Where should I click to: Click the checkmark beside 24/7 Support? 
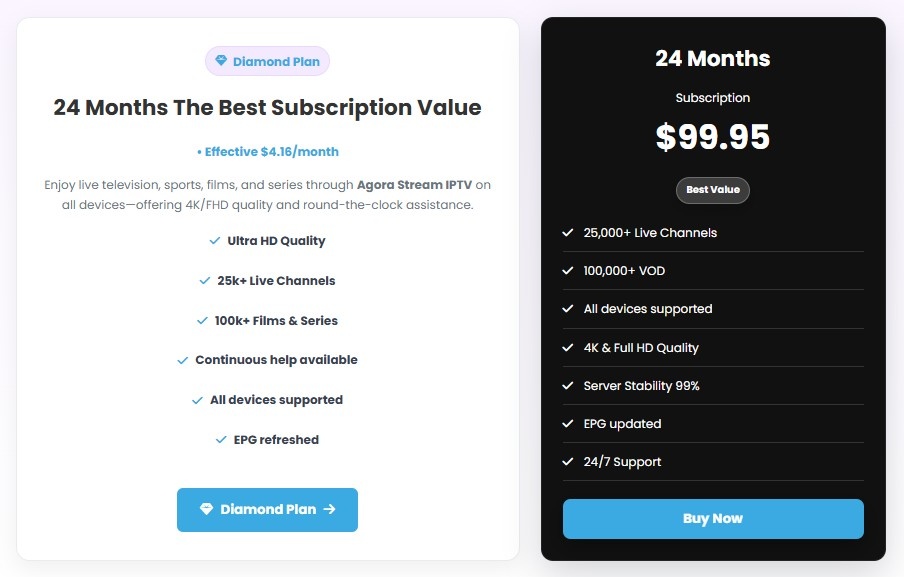pos(568,461)
